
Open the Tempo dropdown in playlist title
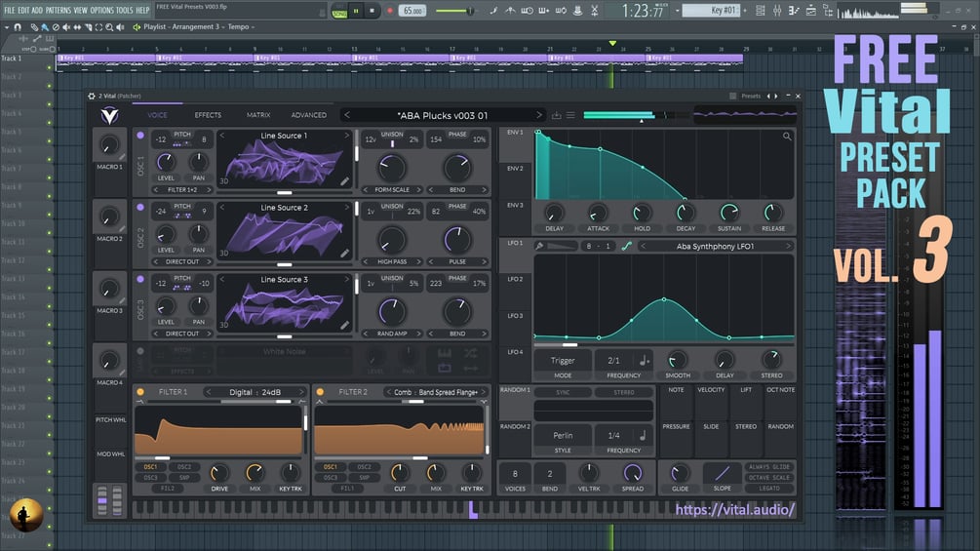[241, 27]
